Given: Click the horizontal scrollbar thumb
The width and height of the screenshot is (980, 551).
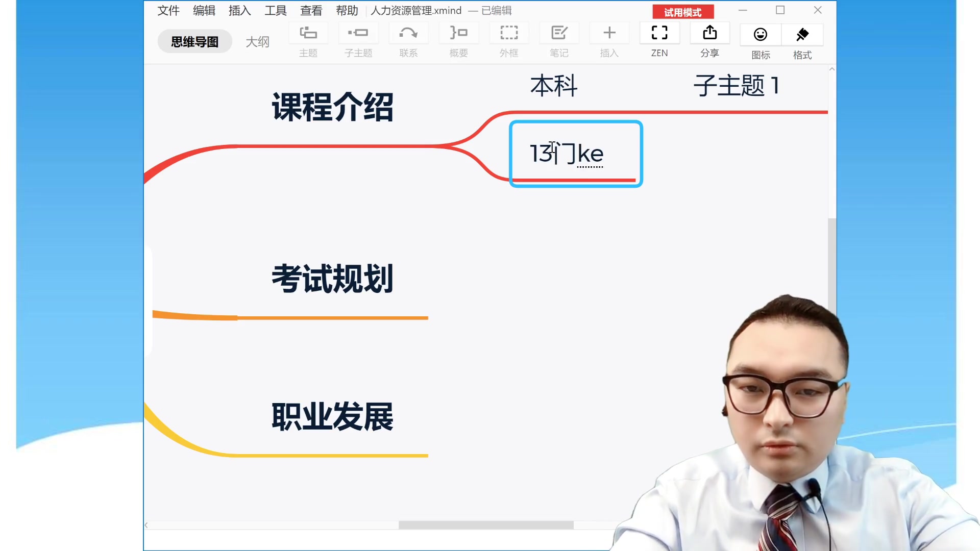Looking at the screenshot, I should point(486,525).
